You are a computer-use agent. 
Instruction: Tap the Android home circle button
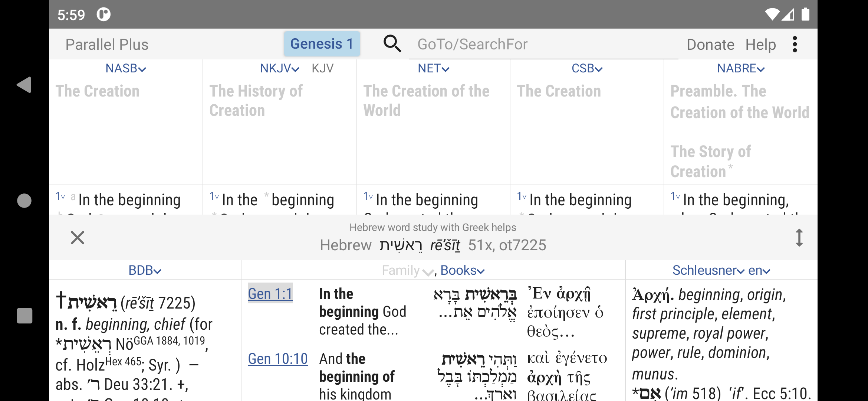click(x=24, y=201)
